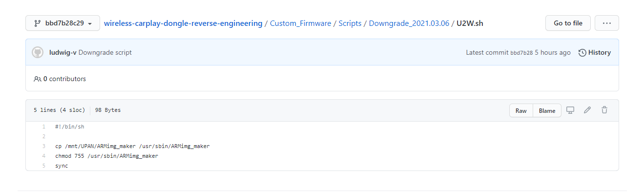644x192 pixels.
Task: Go to the Scripts directory breadcrumb
Action: click(x=350, y=23)
